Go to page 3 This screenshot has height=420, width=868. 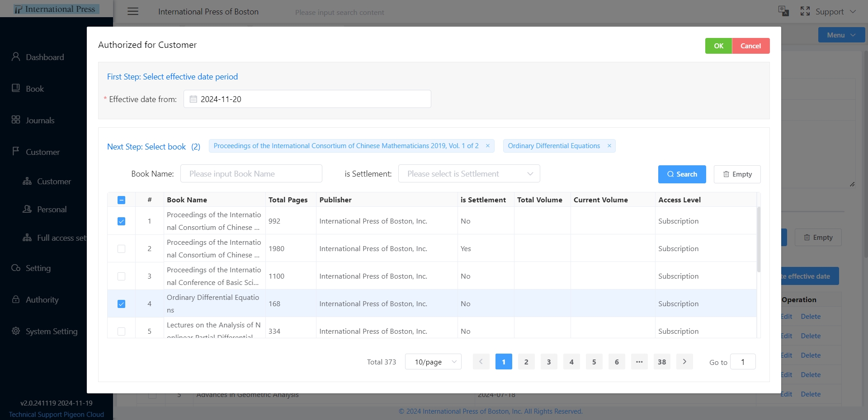[x=549, y=362]
